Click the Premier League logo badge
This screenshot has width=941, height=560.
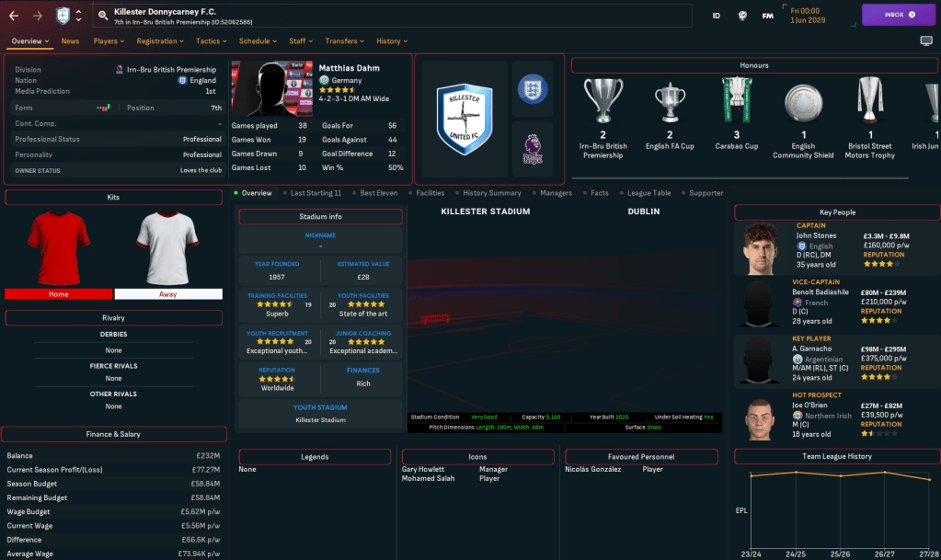[x=533, y=149]
